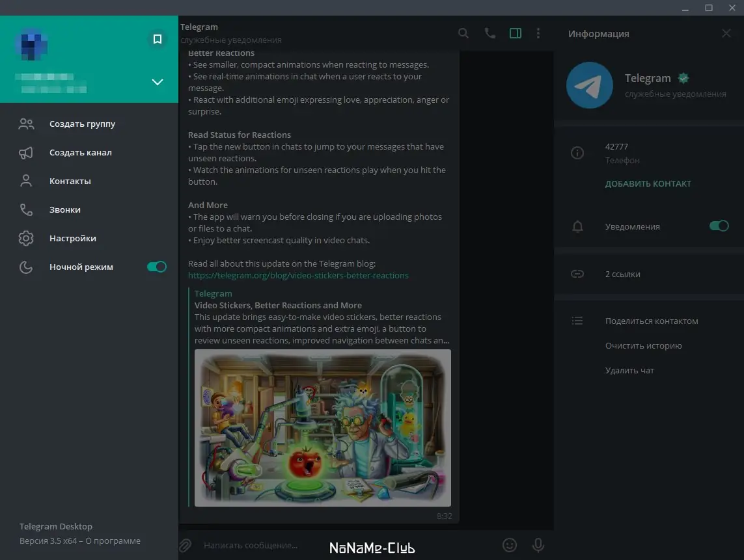Search in chat via magnifier icon

[463, 33]
